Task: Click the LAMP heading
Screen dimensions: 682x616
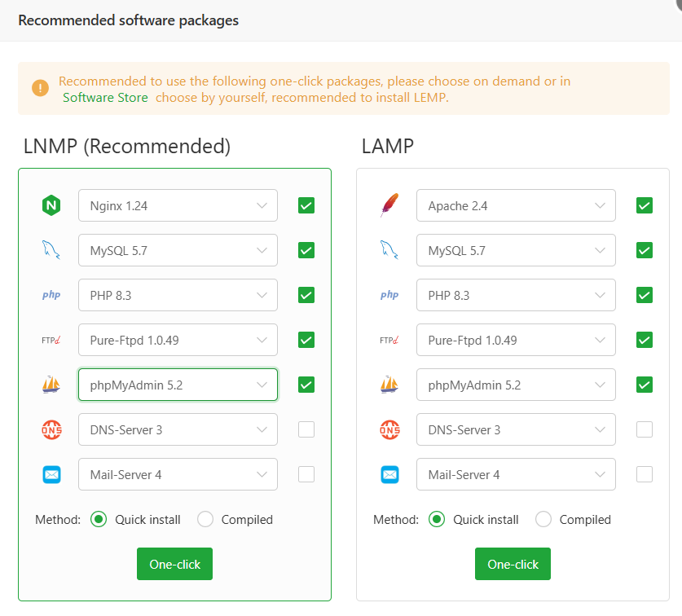Action: click(x=388, y=146)
